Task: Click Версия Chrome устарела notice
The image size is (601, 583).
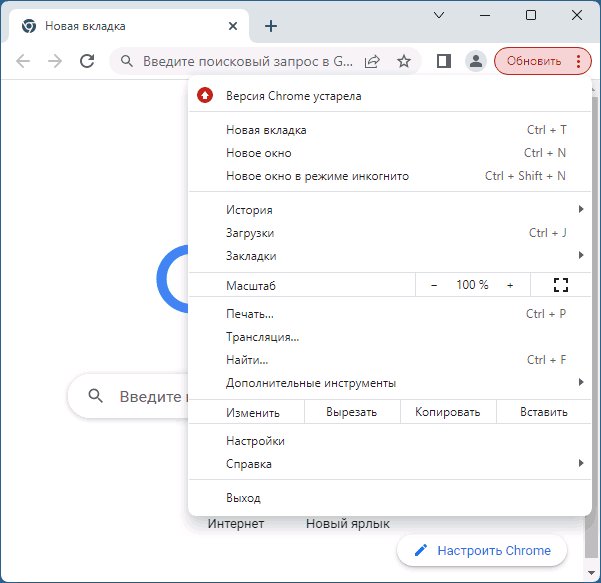Action: (389, 95)
